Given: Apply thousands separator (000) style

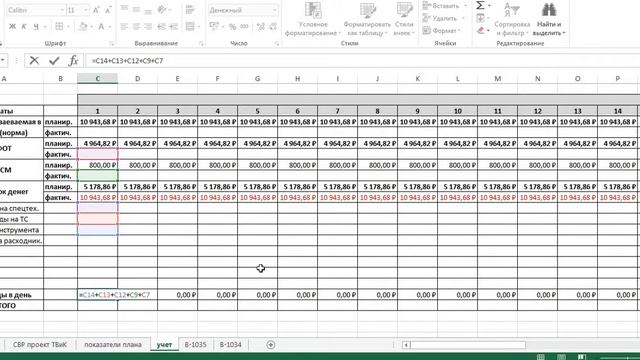Looking at the screenshot, I should click(x=244, y=27).
